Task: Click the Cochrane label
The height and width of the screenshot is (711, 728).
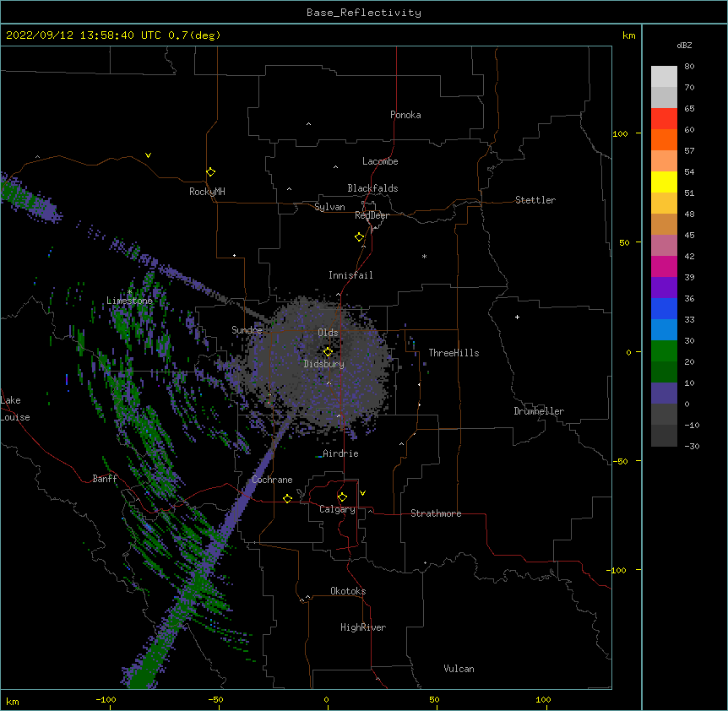Action: click(x=272, y=480)
